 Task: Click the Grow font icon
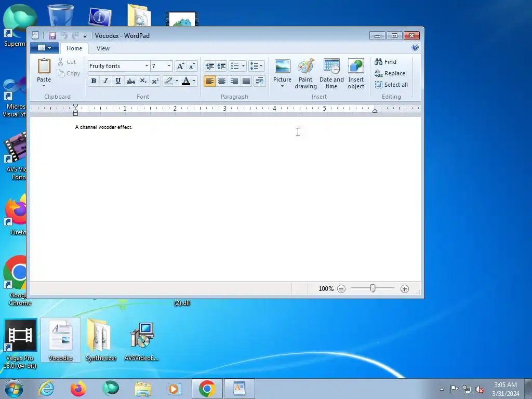click(180, 66)
